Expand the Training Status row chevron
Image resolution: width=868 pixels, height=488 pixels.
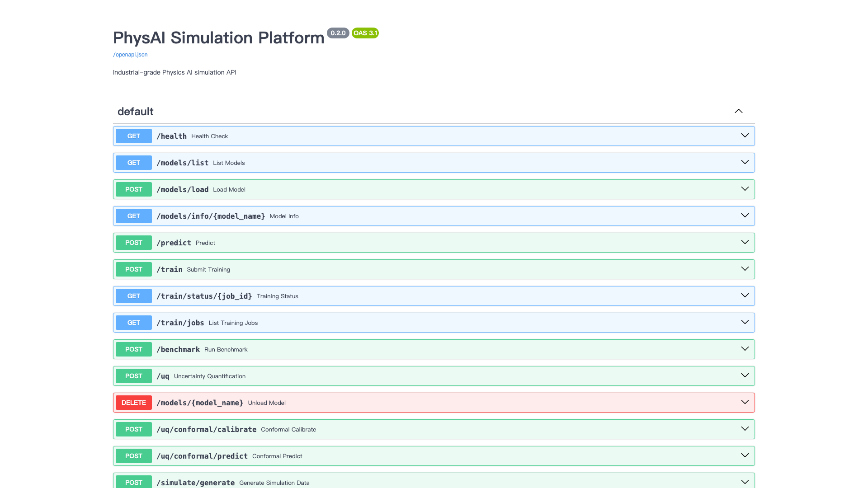click(745, 296)
